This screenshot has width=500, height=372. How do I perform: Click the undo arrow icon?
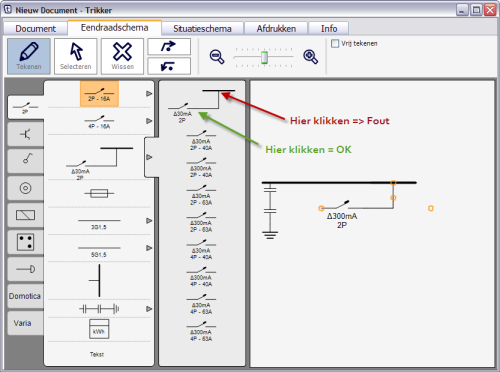click(x=169, y=66)
